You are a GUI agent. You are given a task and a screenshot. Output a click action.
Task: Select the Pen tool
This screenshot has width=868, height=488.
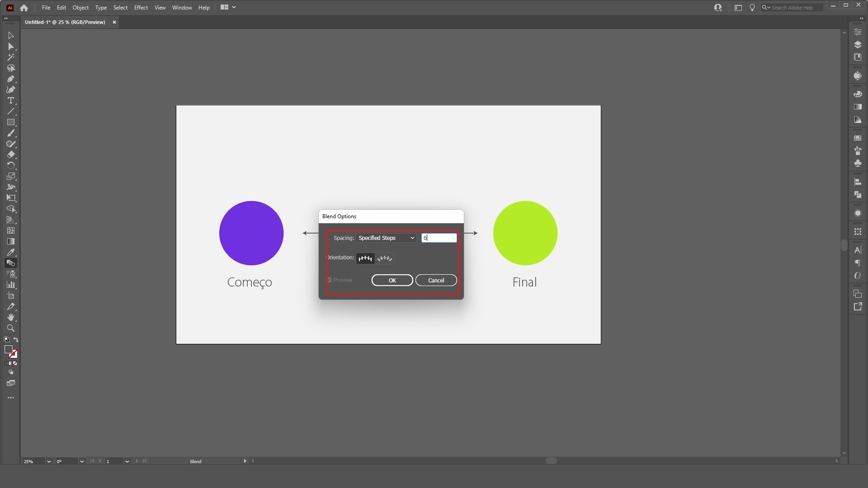pos(11,79)
